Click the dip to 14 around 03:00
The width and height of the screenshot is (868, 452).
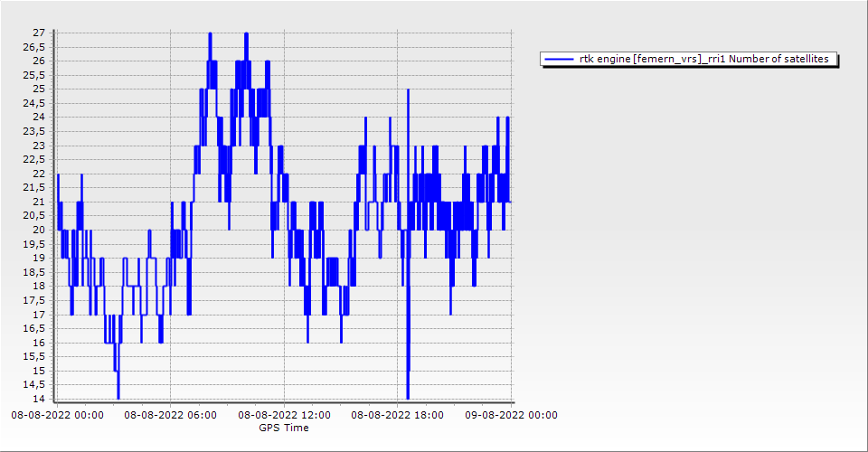click(x=118, y=394)
